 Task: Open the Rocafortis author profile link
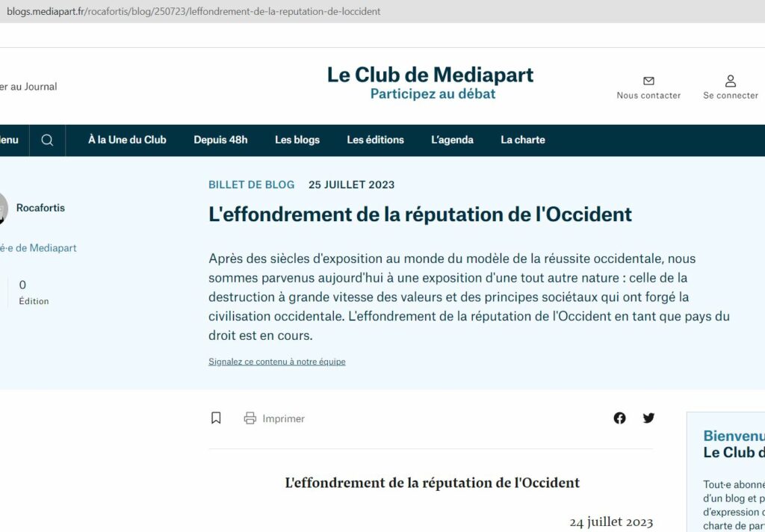click(40, 208)
